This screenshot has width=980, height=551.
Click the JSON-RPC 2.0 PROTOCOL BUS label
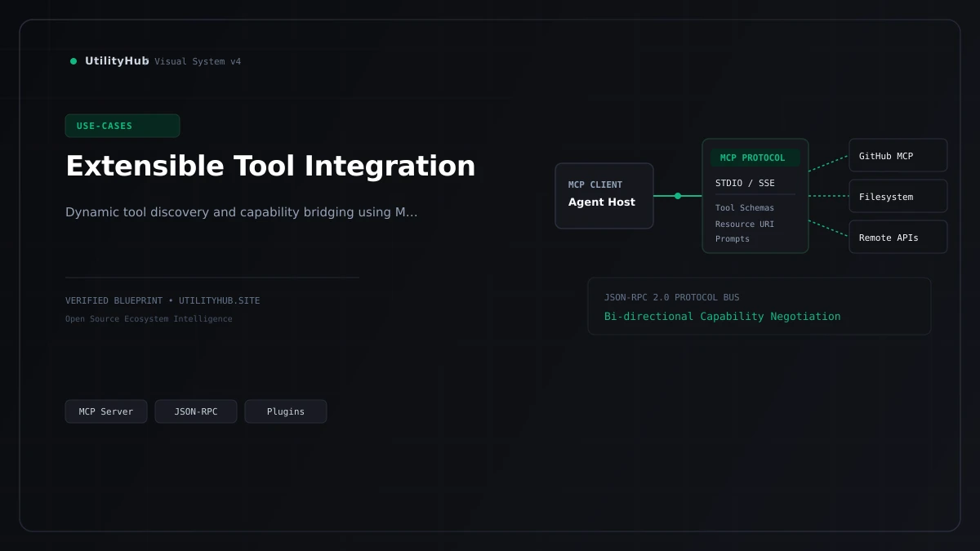coord(672,298)
